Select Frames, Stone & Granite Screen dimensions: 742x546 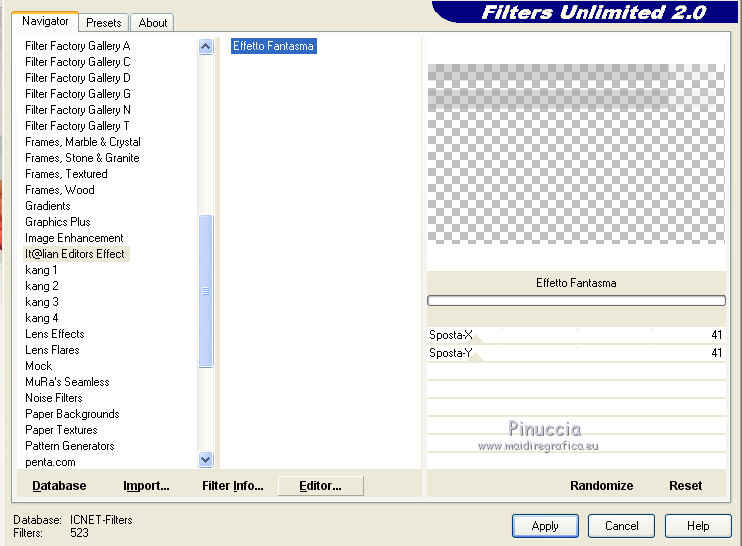[x=82, y=158]
